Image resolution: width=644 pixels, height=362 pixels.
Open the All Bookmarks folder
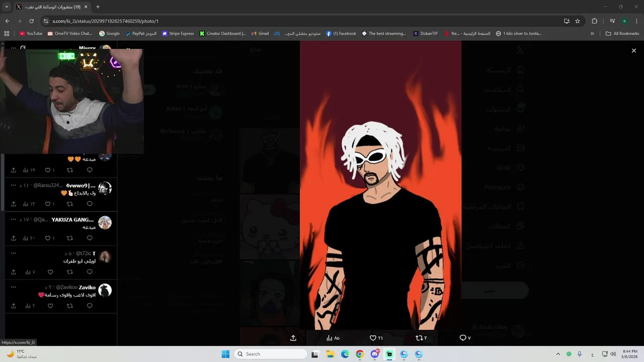622,34
